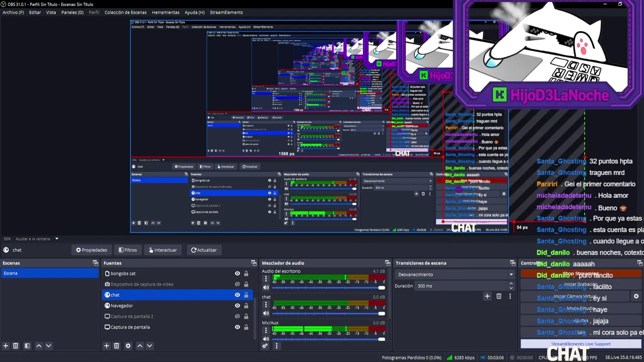Open the Desvanecimiento transition dropdown
This screenshot has height=362, width=644.
pos(455,275)
